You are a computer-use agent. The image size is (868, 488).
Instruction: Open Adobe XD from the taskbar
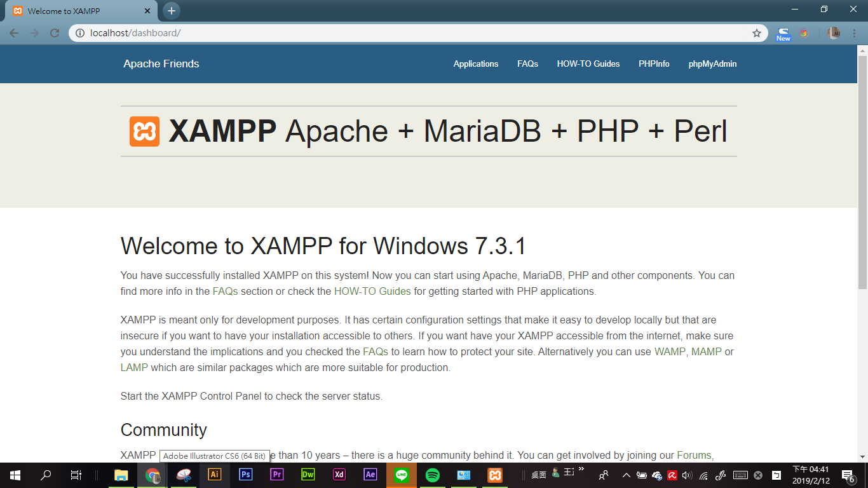click(x=339, y=475)
